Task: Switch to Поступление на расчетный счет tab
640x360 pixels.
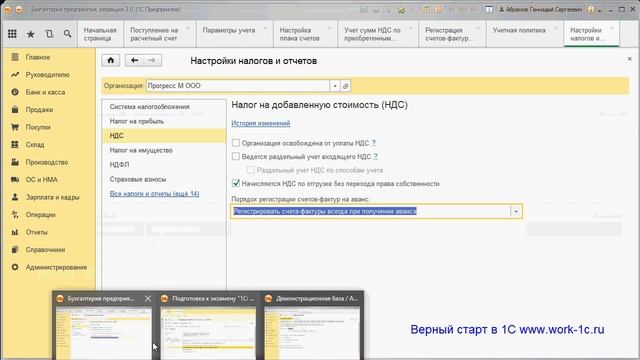Action: pyautogui.click(x=159, y=34)
